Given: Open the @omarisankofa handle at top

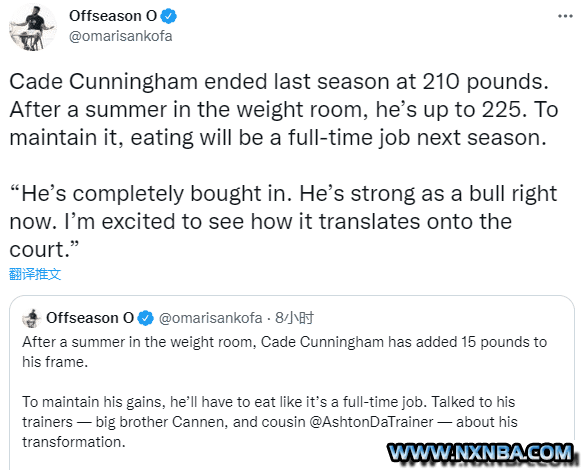Looking at the screenshot, I should coord(121,36).
